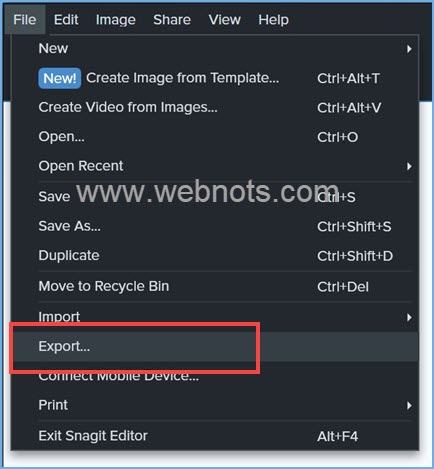Select the Export... menu entry
Viewport: 434px width, 469px height.
pyautogui.click(x=215, y=346)
